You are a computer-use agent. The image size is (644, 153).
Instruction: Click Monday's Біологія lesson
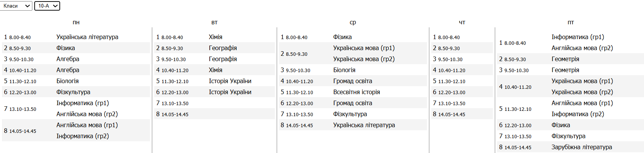pos(67,81)
